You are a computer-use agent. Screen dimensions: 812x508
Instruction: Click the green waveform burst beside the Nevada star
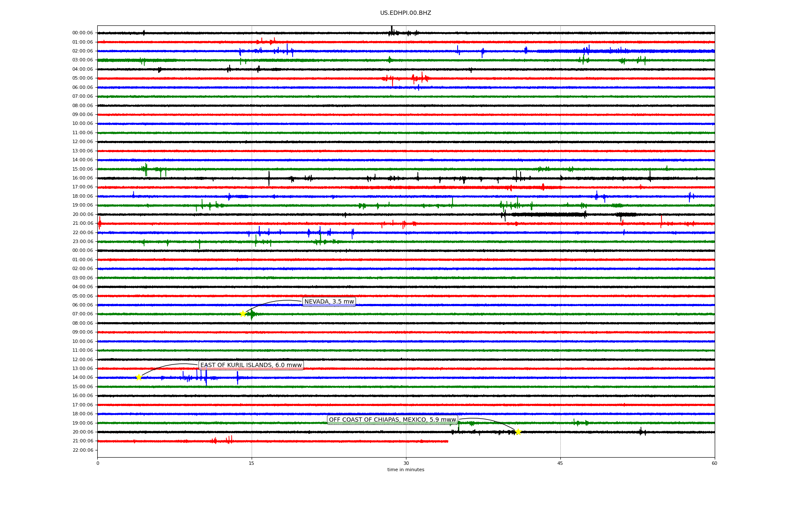pyautogui.click(x=252, y=314)
